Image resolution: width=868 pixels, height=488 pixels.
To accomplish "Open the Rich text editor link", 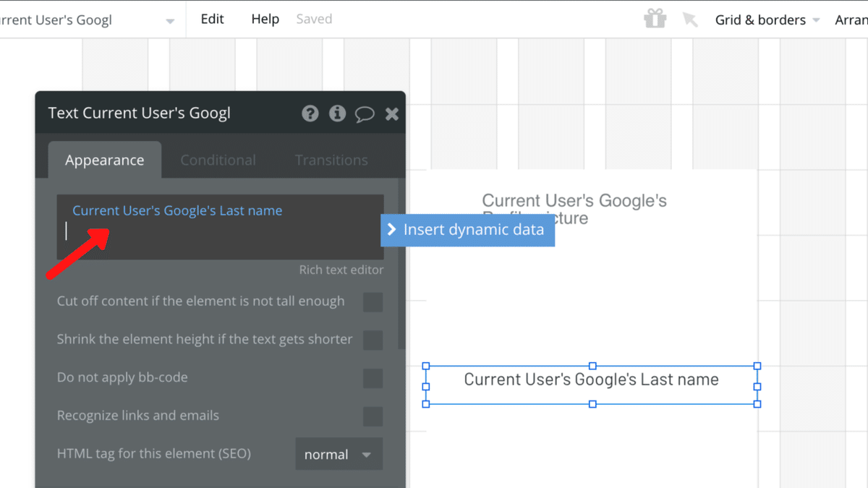I will [x=341, y=270].
